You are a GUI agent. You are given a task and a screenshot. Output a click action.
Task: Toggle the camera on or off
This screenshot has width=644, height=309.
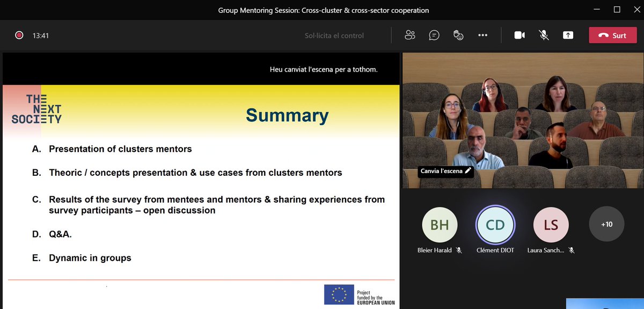[x=519, y=35]
